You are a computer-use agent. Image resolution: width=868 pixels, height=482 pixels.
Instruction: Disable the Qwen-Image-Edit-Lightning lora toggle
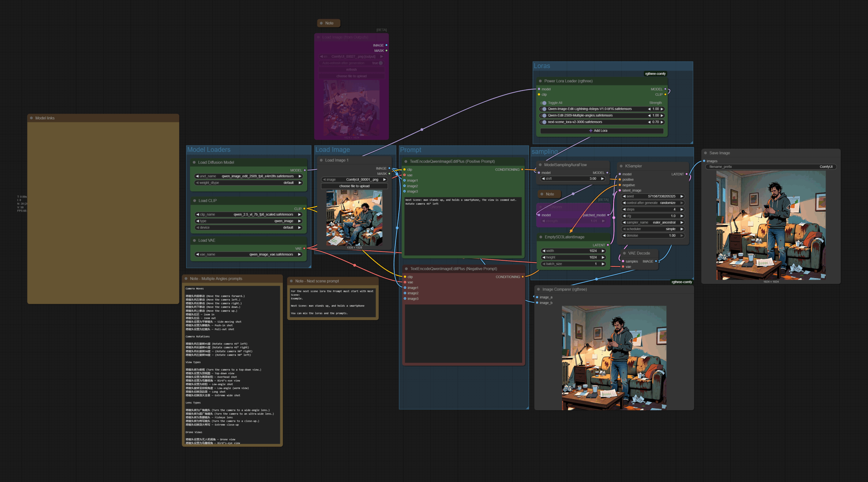pos(544,109)
